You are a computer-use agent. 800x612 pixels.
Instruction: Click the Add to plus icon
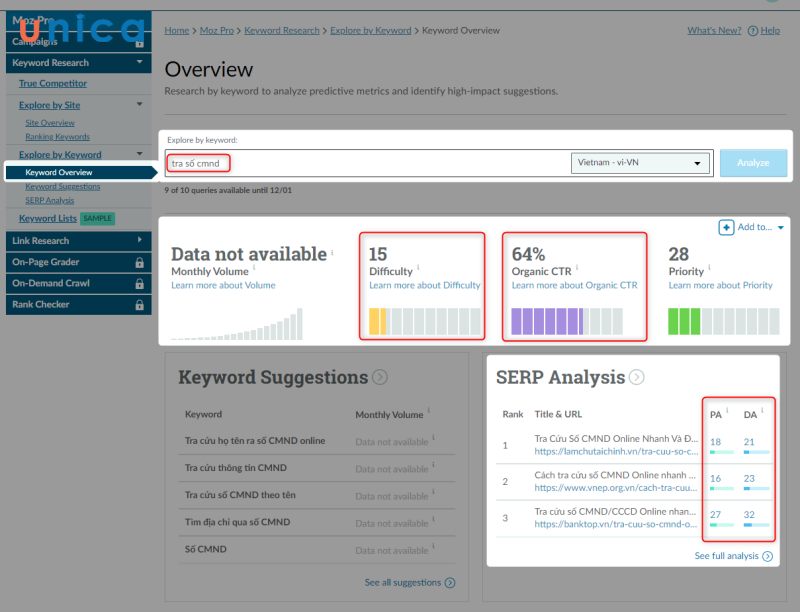point(726,228)
